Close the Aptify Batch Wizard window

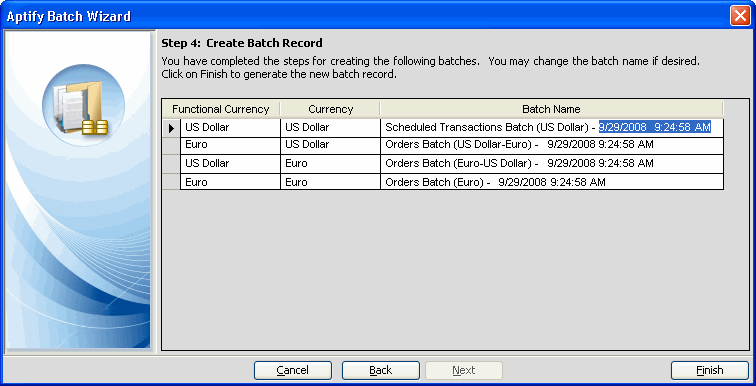point(740,16)
